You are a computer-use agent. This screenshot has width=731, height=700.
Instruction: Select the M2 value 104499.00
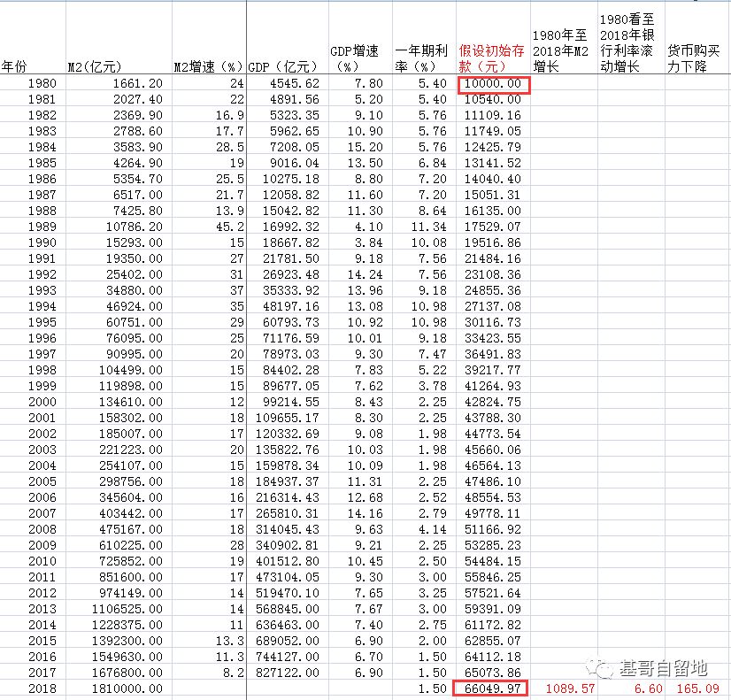[131, 370]
